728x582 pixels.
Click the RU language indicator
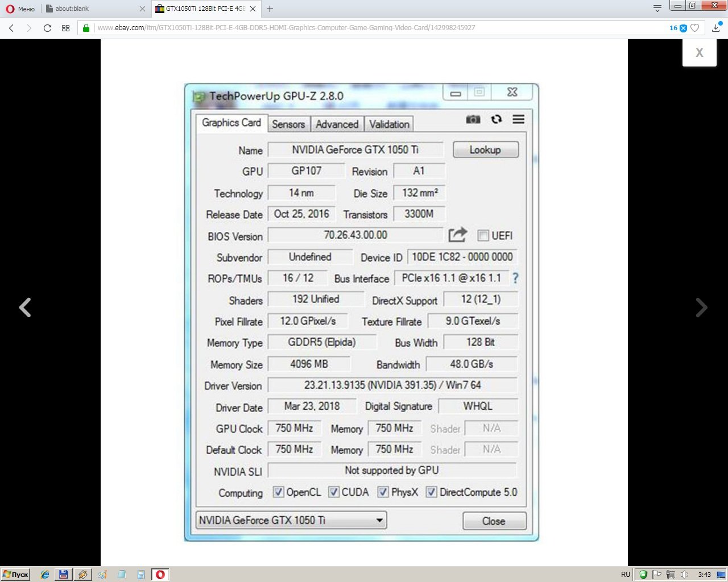626,575
